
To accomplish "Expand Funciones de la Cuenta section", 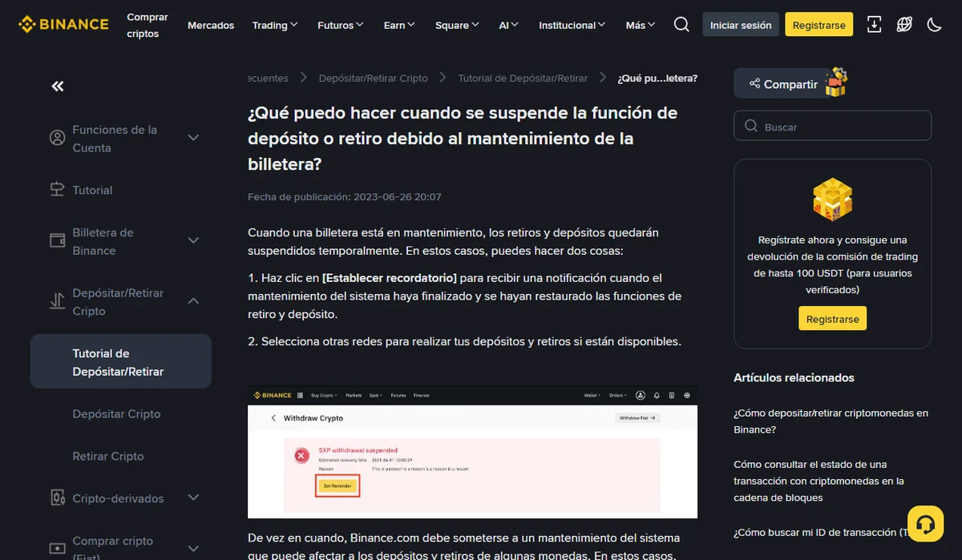I will click(193, 138).
